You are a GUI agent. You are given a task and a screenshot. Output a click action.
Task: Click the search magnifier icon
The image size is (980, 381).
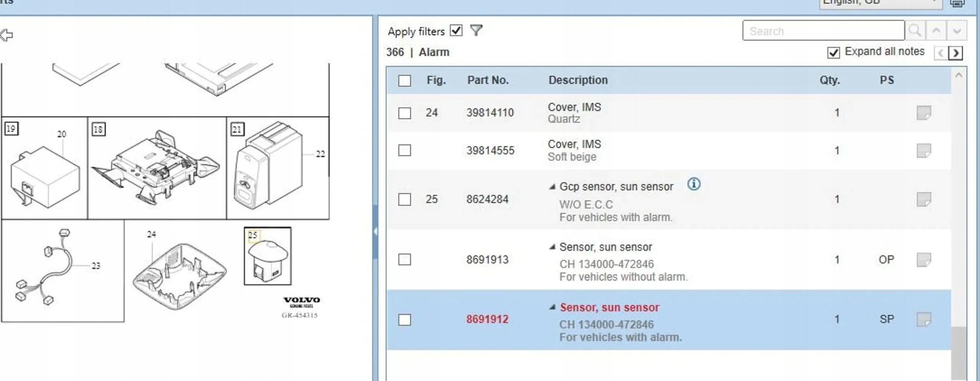coord(915,31)
